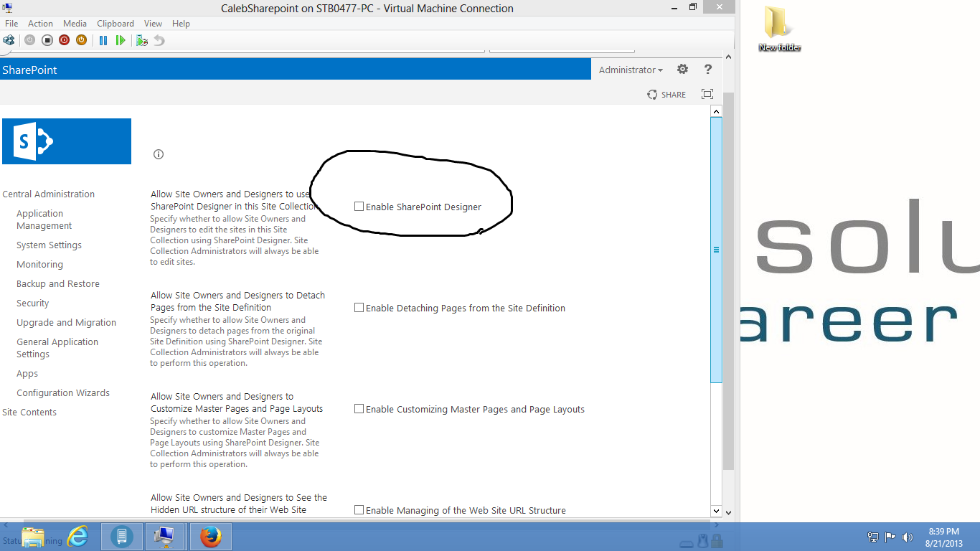Take a checkpoint snapshot of the VM
Image resolution: width=980 pixels, height=551 pixels.
click(x=142, y=40)
